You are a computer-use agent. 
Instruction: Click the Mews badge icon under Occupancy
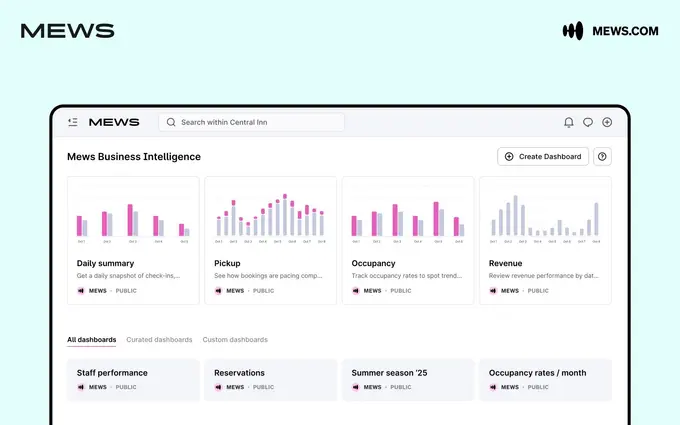pos(356,291)
